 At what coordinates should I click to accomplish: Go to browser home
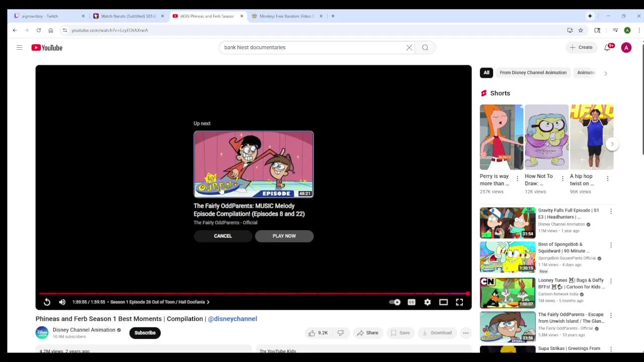(x=50, y=30)
